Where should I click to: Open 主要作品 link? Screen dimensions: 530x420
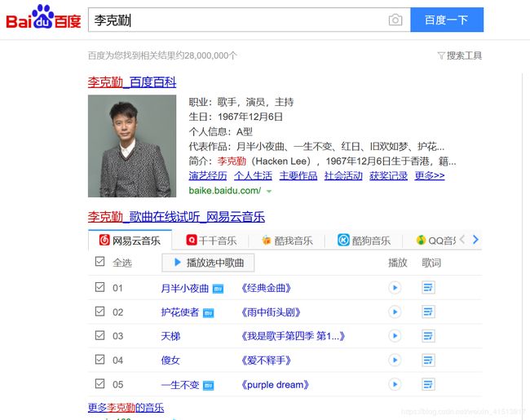[x=298, y=175]
